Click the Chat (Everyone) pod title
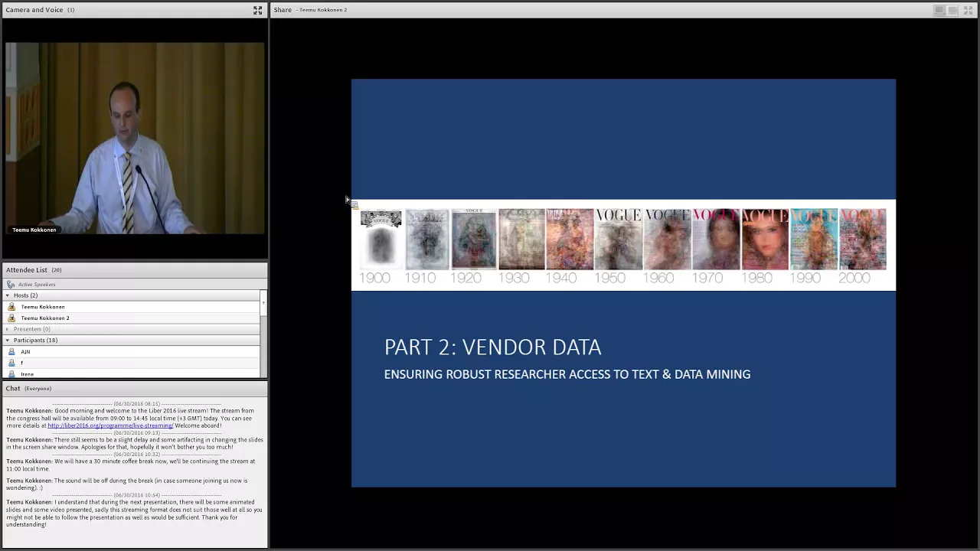The image size is (980, 551). [x=28, y=389]
